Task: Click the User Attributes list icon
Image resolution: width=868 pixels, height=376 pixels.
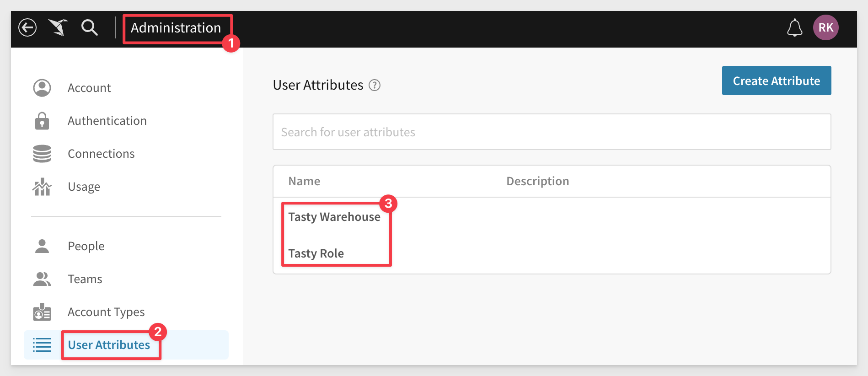Action: pyautogui.click(x=42, y=345)
